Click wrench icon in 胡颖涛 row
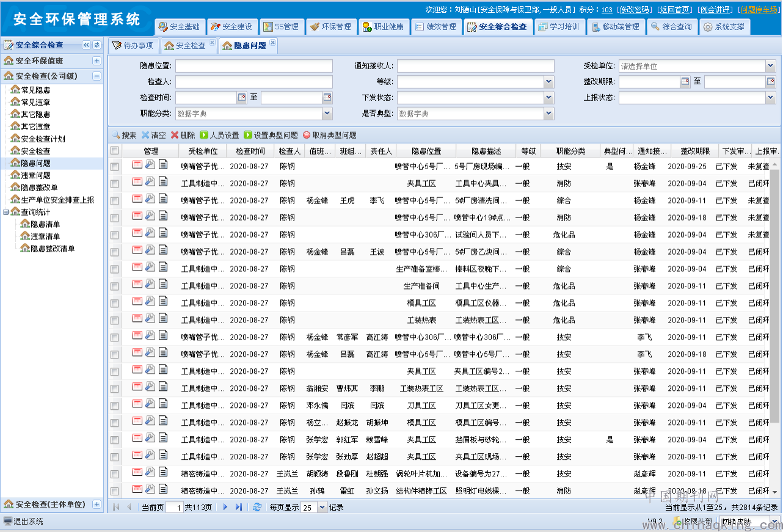 tap(150, 472)
